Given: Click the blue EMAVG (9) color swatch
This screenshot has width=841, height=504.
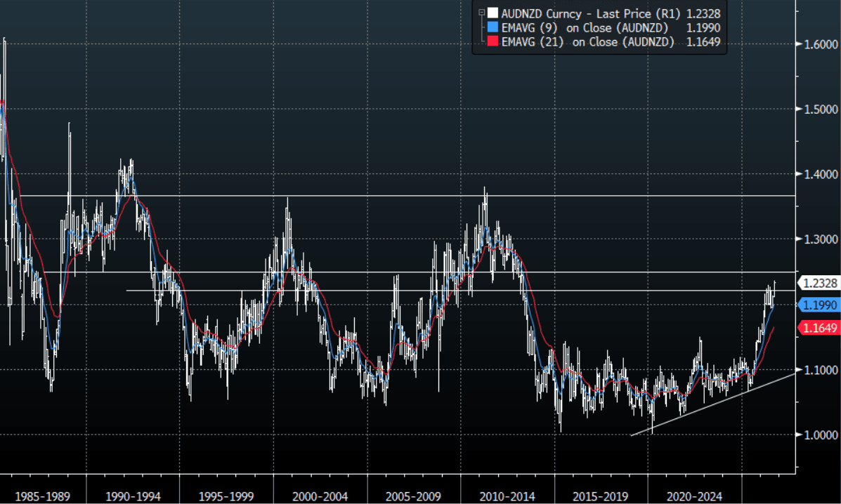Looking at the screenshot, I should 493,27.
